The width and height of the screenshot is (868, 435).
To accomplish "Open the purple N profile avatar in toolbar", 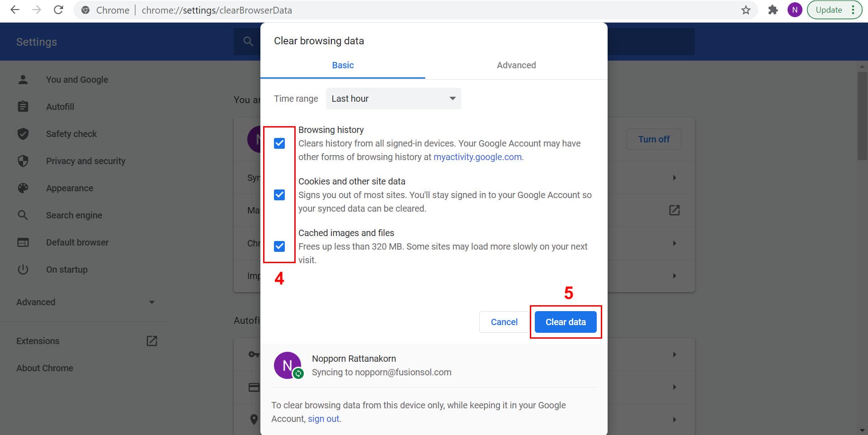I will (794, 10).
